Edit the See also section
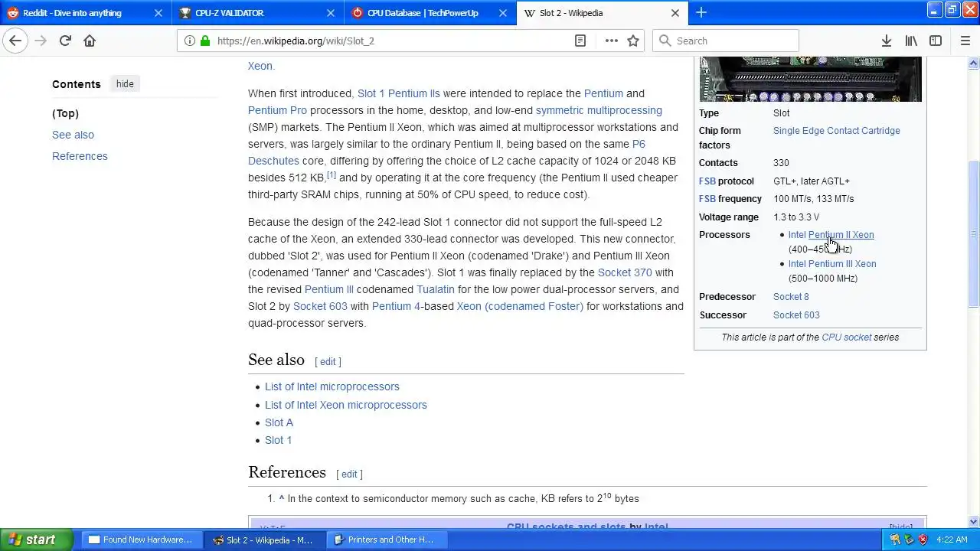Image resolution: width=980 pixels, height=551 pixels. [328, 362]
